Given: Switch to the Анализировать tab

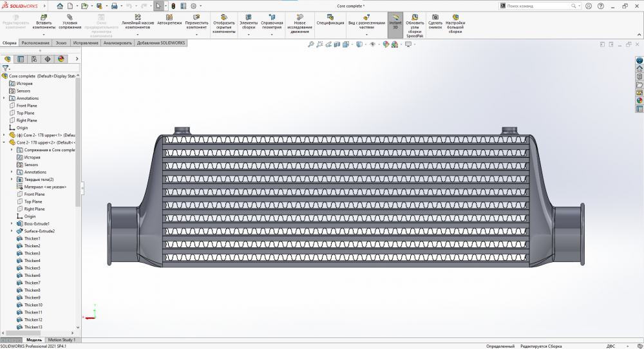Looking at the screenshot, I should (117, 42).
